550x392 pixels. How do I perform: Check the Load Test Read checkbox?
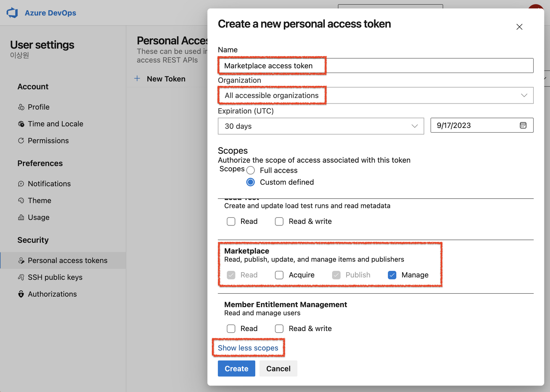pos(231,222)
